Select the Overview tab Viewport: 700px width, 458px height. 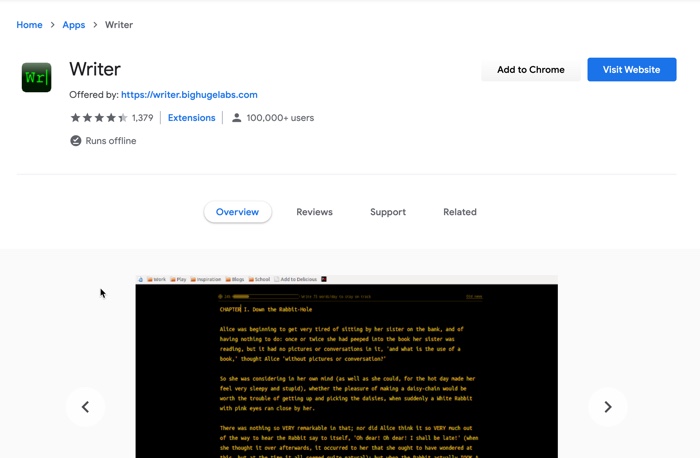238,212
